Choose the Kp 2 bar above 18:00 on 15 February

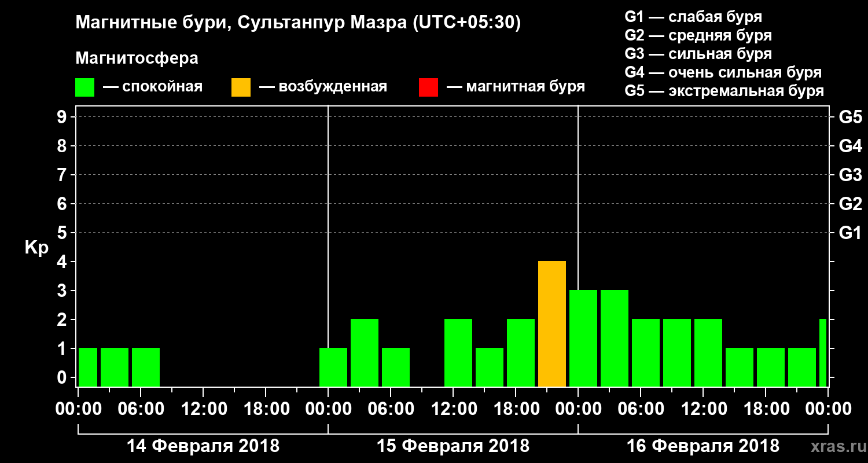pyautogui.click(x=521, y=353)
